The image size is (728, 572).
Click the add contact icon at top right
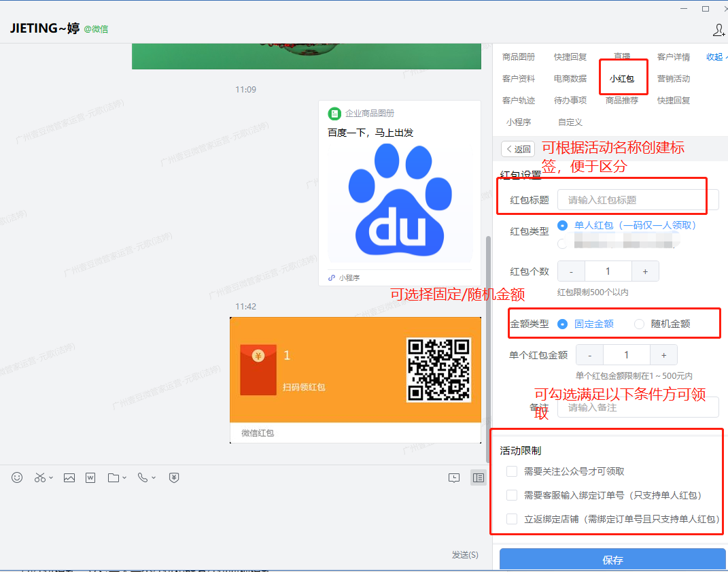pos(718,30)
